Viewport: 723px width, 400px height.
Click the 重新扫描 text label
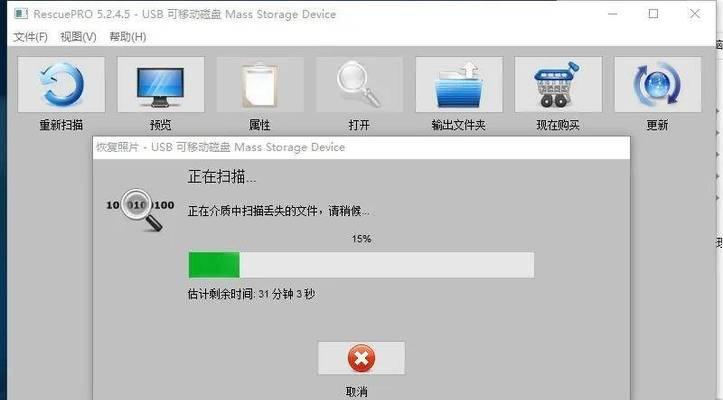pos(61,125)
